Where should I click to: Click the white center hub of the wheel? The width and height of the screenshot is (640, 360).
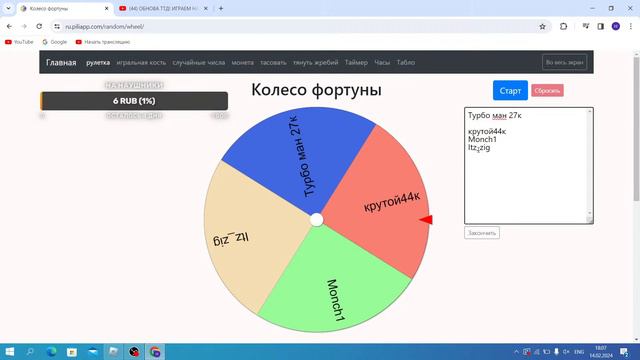316,220
